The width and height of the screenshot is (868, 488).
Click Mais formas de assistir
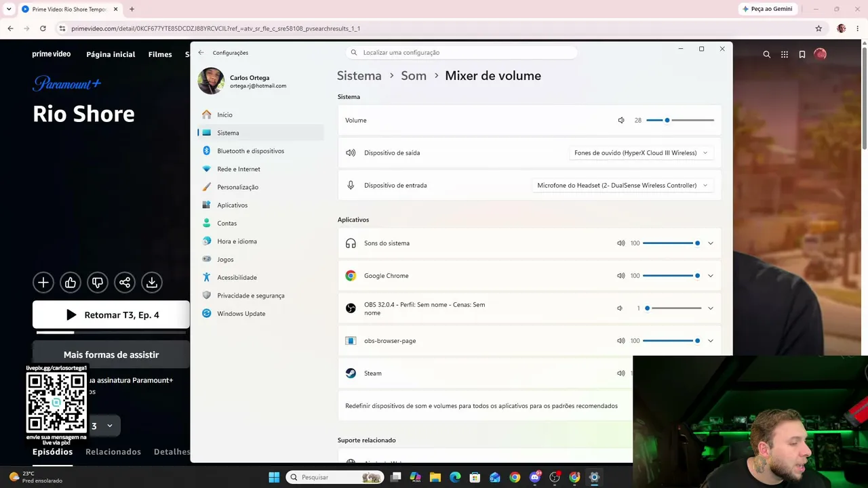[111, 354]
